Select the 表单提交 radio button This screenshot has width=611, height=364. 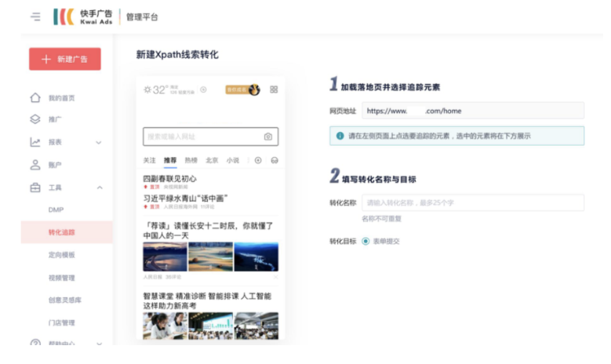coord(366,241)
